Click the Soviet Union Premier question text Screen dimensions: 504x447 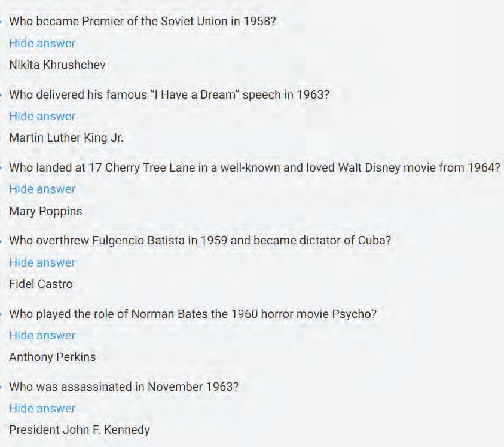142,21
